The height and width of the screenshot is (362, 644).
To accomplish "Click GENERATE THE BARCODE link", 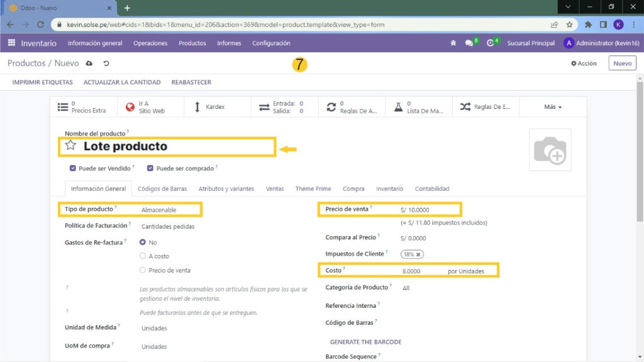I will 365,342.
